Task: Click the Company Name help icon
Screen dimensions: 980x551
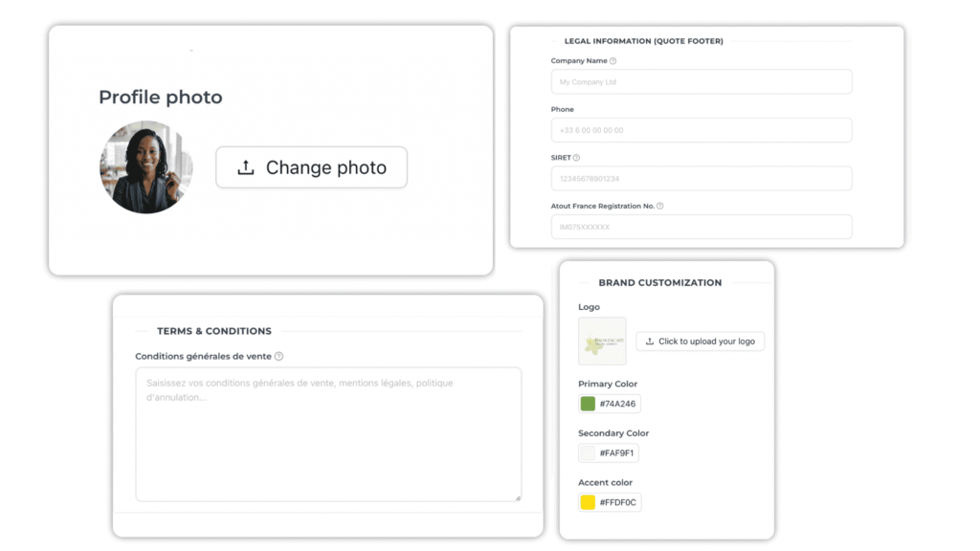Action: tap(612, 61)
